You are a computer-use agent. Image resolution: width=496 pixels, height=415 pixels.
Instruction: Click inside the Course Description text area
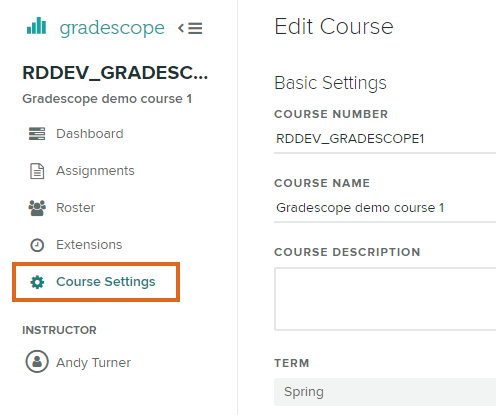385,299
